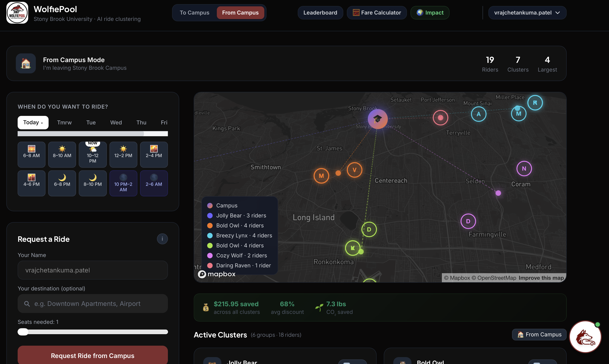Click the WolfiePool logo icon

click(17, 13)
